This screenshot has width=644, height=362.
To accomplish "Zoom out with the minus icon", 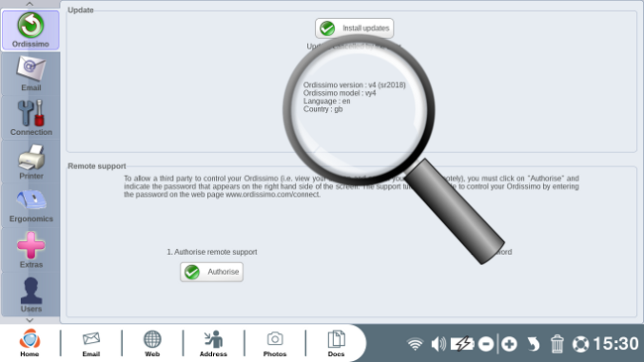I will click(485, 344).
